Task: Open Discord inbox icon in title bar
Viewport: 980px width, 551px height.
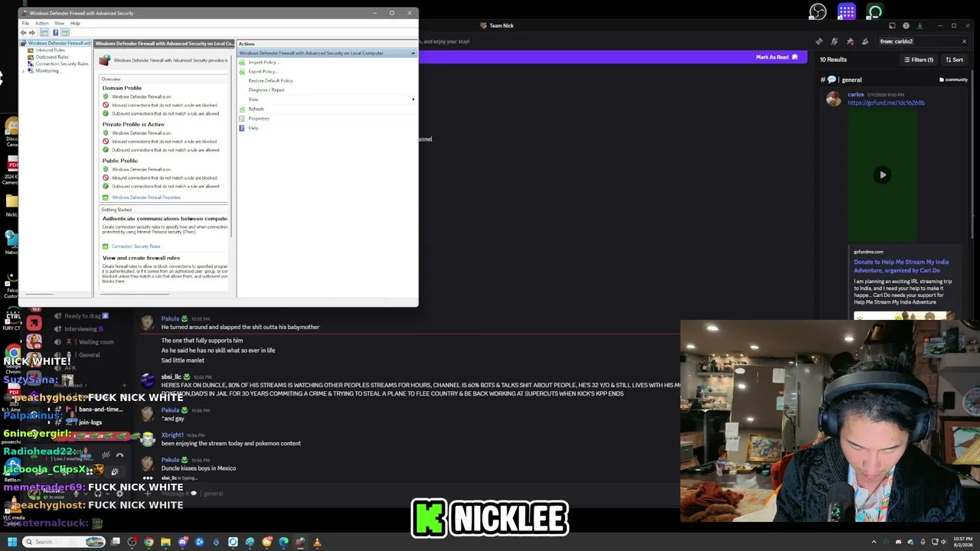Action: pos(892,25)
